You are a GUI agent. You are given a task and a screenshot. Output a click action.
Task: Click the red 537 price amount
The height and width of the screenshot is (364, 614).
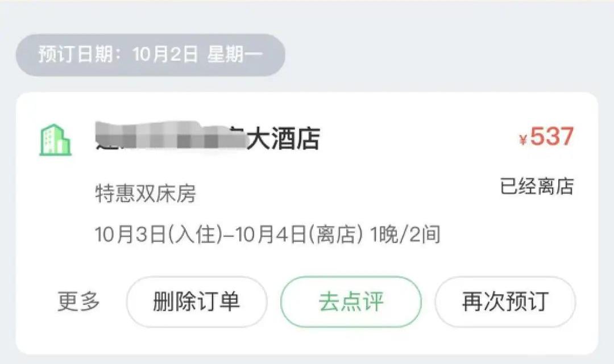coord(551,137)
